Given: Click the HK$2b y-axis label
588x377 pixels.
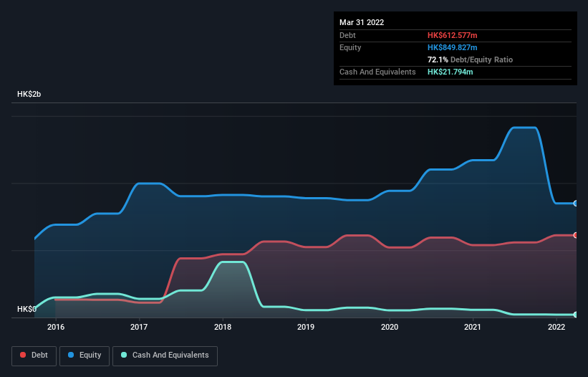Looking at the screenshot, I should click(29, 94).
